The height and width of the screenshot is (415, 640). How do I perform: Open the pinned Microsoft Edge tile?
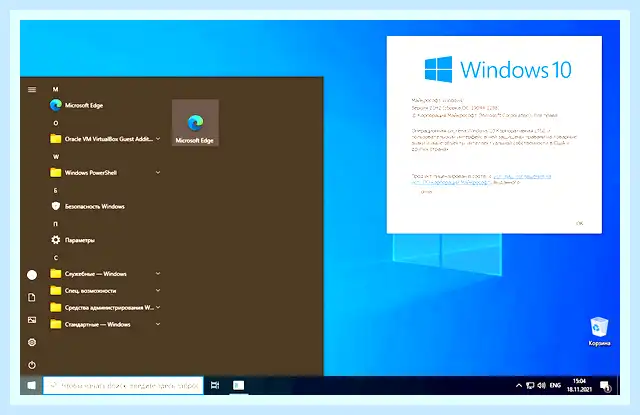195,122
